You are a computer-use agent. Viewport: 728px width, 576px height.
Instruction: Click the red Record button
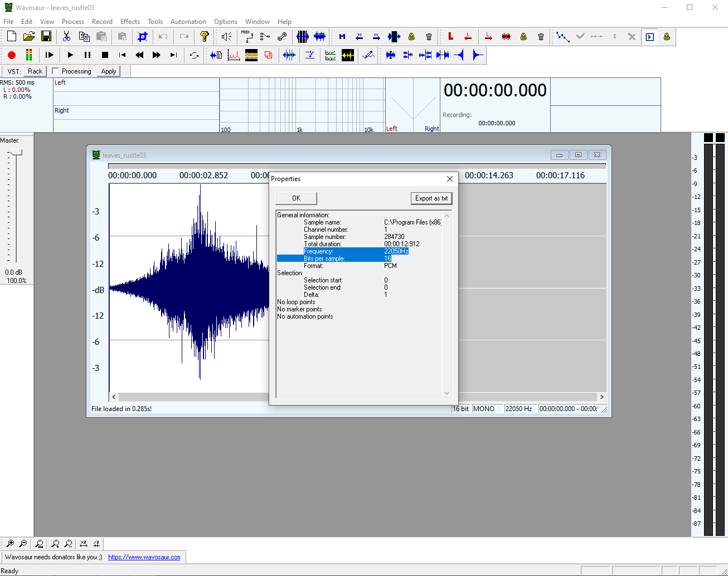(x=12, y=55)
